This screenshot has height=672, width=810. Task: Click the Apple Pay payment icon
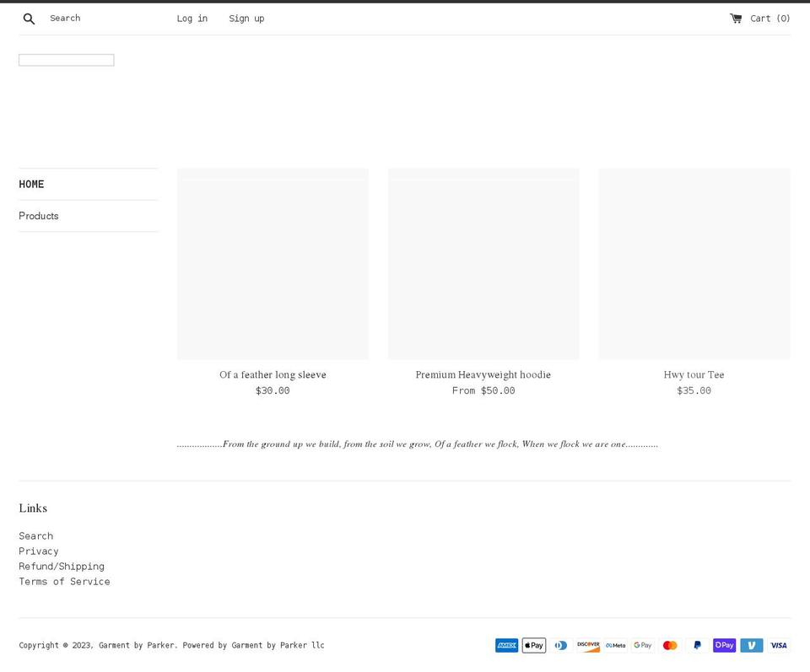click(533, 645)
